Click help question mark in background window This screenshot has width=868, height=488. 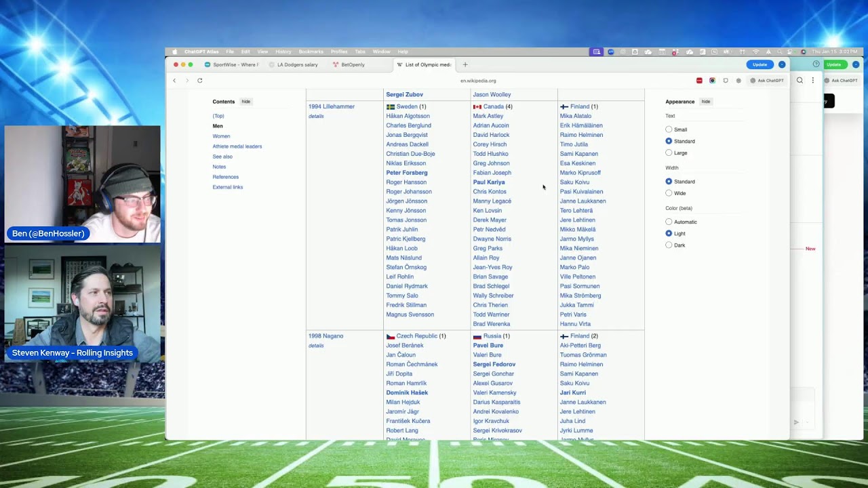click(x=816, y=64)
